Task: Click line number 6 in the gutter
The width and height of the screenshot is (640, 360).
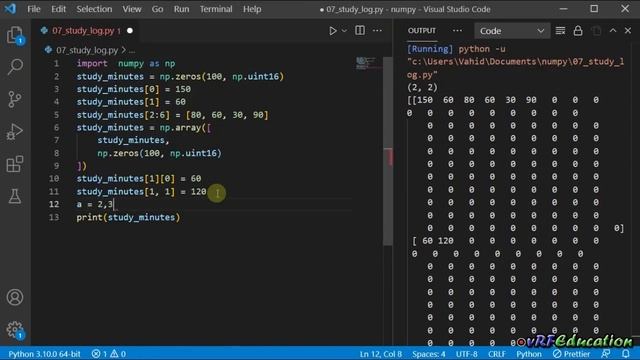Action: 56,127
